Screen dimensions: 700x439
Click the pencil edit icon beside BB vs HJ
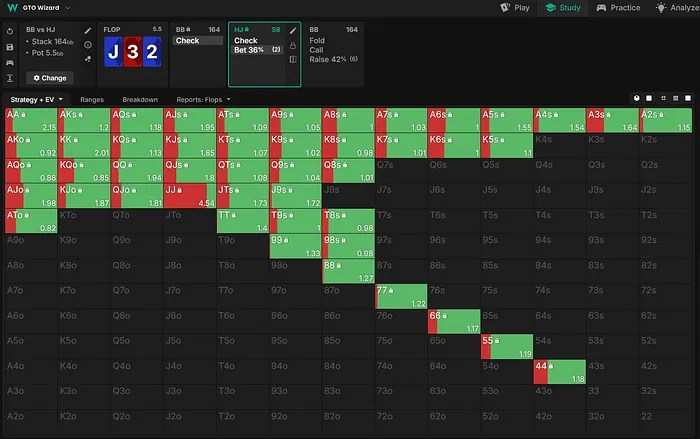pyautogui.click(x=88, y=31)
